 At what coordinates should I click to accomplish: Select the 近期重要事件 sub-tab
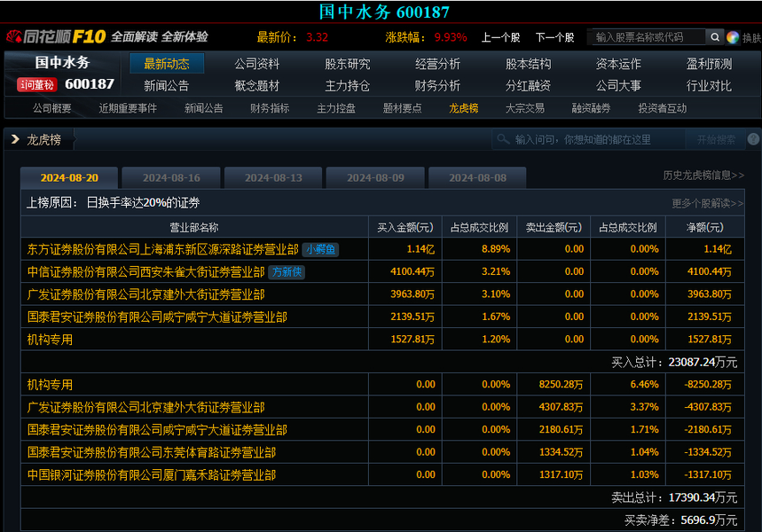click(128, 108)
